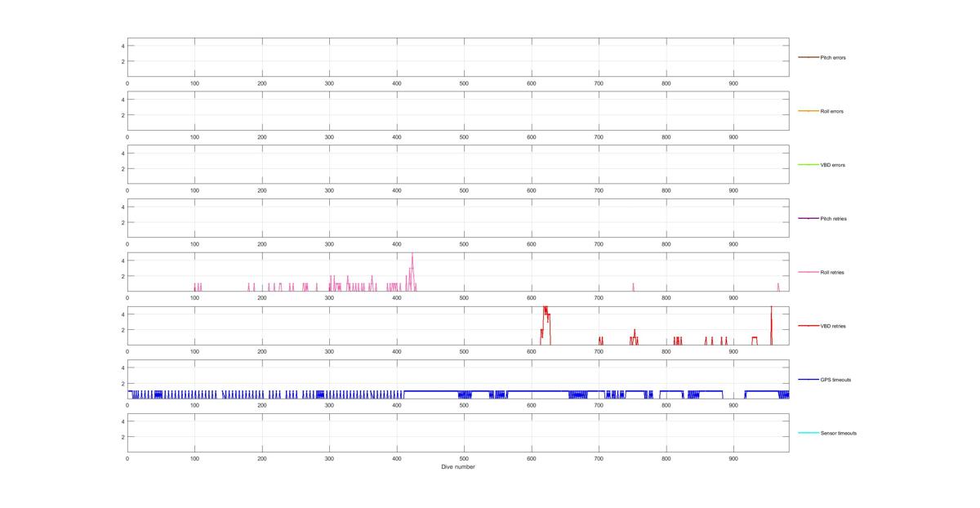
Task: Select the Sensor timeouts legend label
Action: pos(839,433)
